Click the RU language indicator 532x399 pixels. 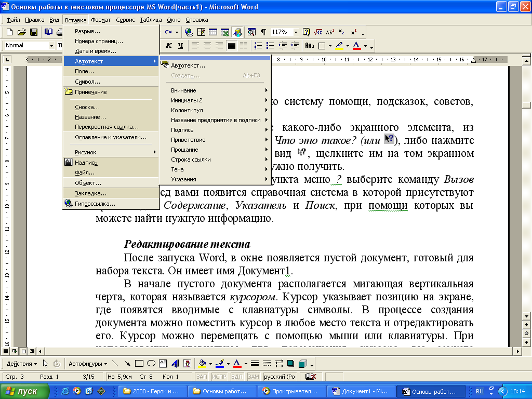coord(480,391)
